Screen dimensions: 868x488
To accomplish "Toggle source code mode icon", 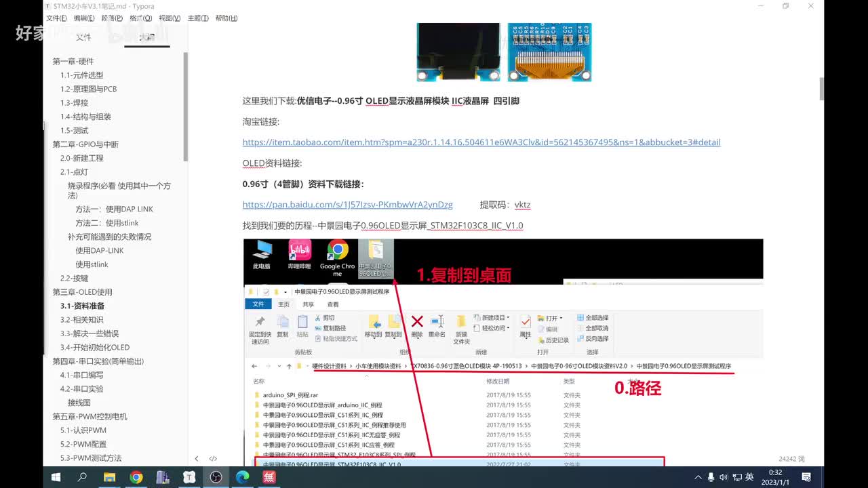I will [x=213, y=459].
